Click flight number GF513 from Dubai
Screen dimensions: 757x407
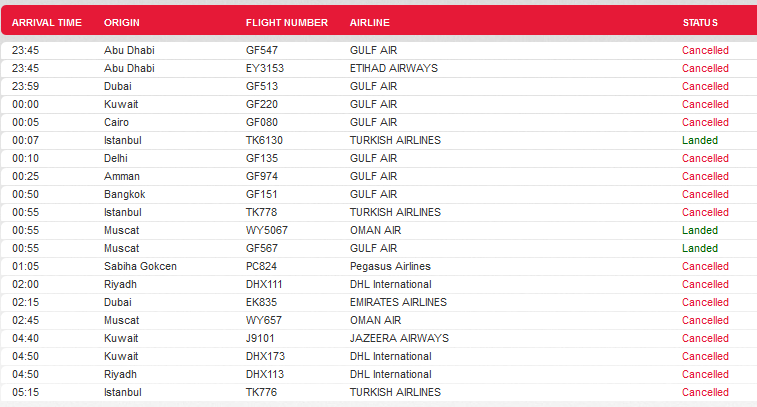[262, 86]
